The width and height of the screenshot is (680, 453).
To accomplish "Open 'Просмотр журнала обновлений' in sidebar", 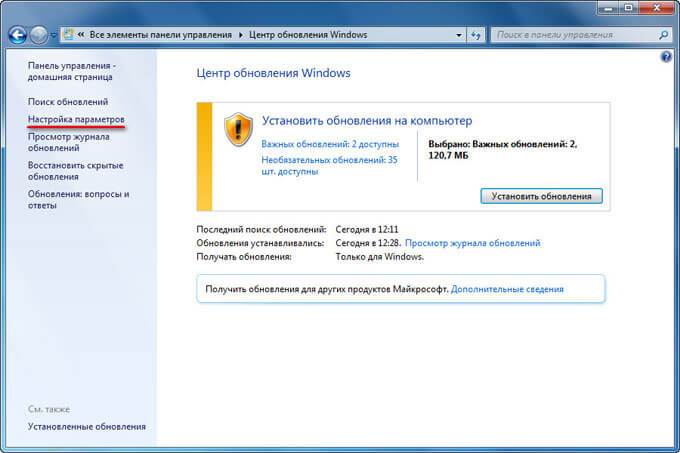I will (69, 142).
